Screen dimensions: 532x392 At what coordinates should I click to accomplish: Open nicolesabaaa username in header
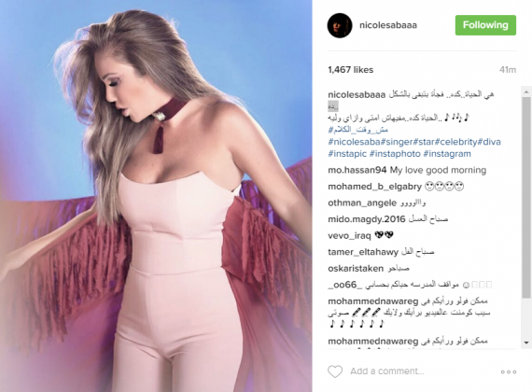pos(388,25)
